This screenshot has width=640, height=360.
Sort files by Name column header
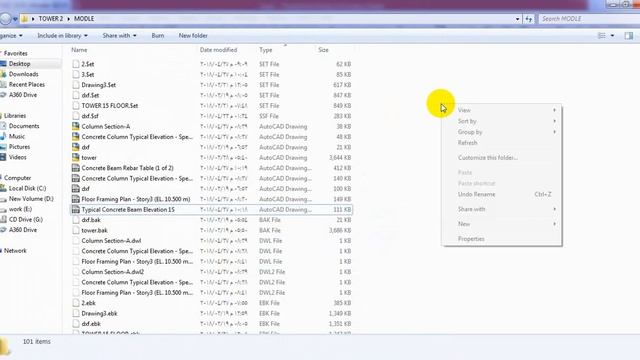[79, 50]
